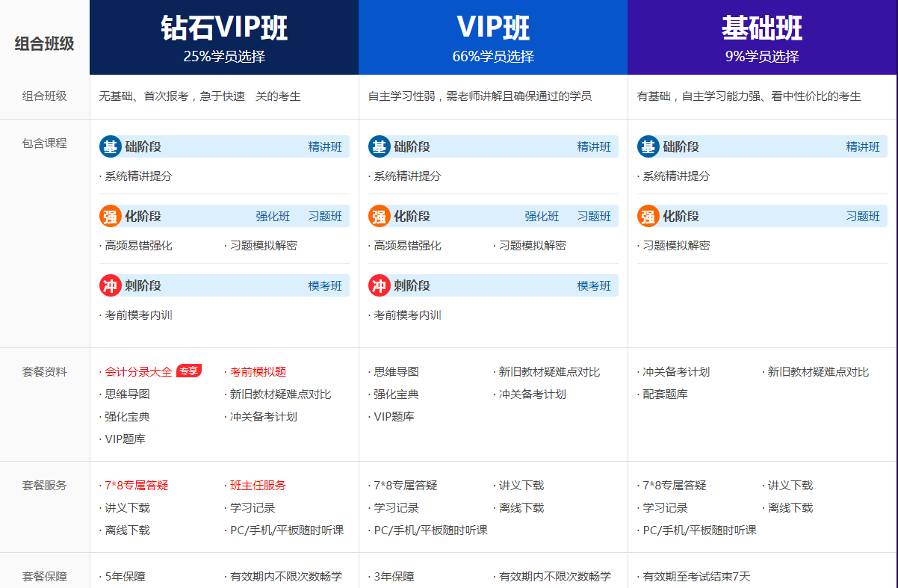Click the red 冲 icon in VIP班 column
Screen dimensions: 898x588
(x=379, y=285)
